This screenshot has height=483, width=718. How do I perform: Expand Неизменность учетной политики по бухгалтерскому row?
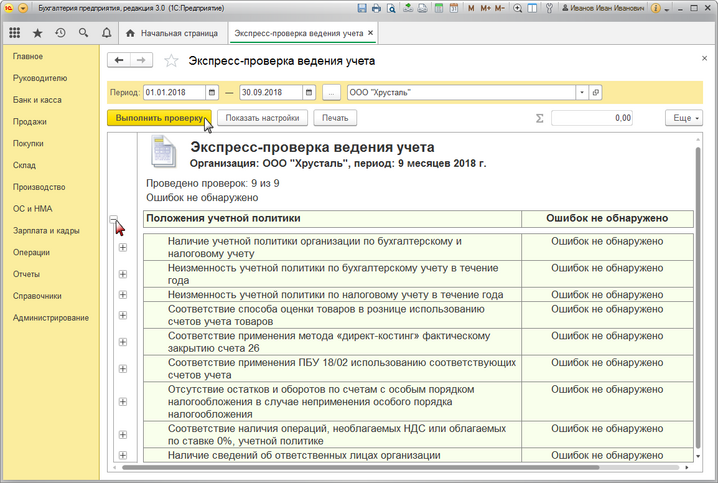pos(123,274)
